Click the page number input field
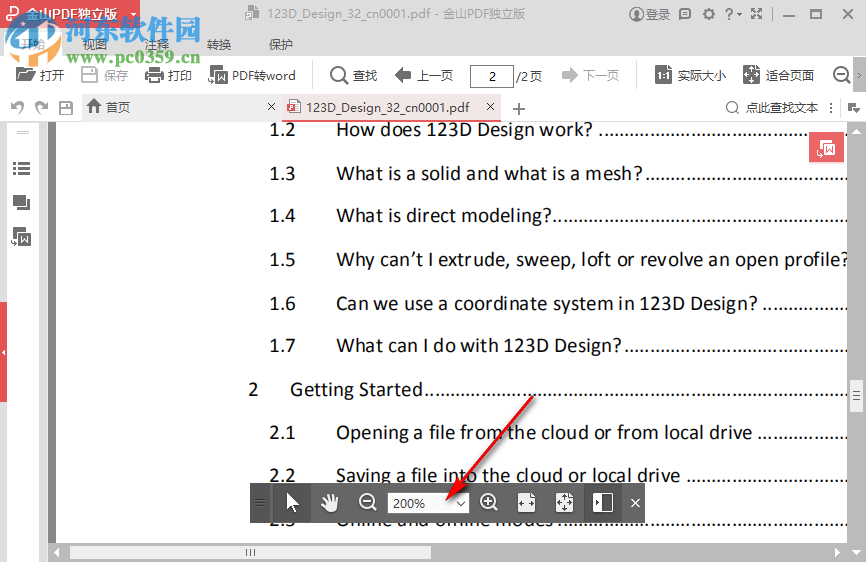This screenshot has width=866, height=562. [x=490, y=76]
